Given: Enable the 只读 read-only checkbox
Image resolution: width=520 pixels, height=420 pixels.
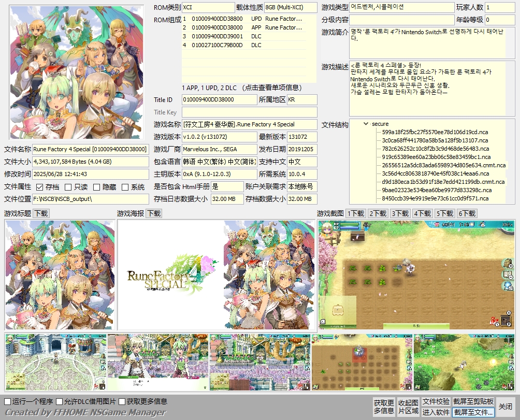Looking at the screenshot, I should point(68,187).
